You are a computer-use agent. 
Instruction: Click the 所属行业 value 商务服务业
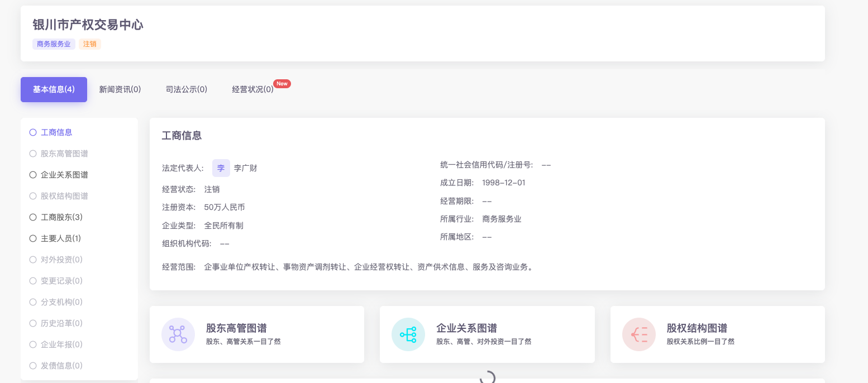502,219
